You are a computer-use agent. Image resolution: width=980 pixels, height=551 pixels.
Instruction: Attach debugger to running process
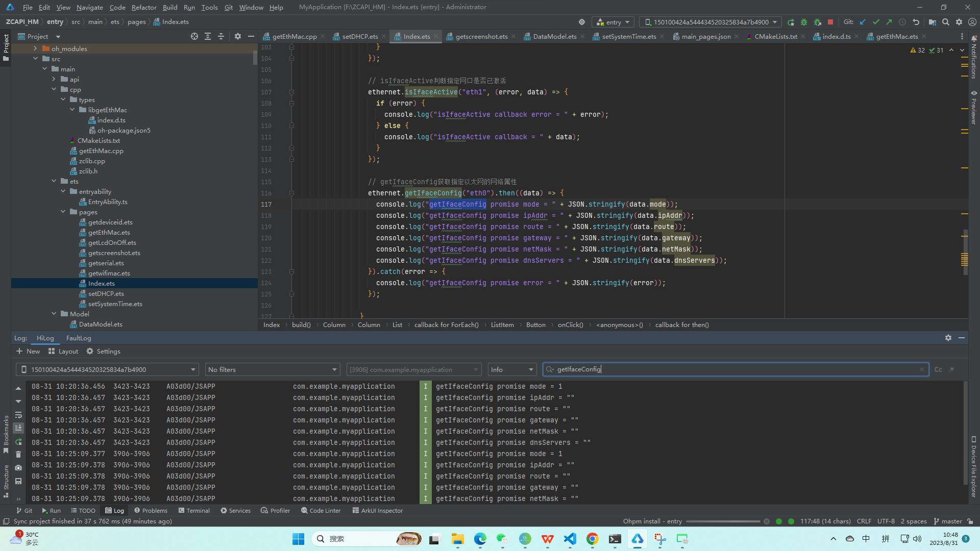tap(817, 22)
